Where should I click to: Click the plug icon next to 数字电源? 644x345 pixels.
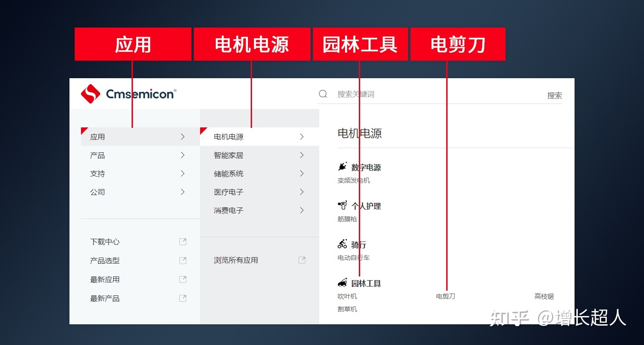point(342,167)
